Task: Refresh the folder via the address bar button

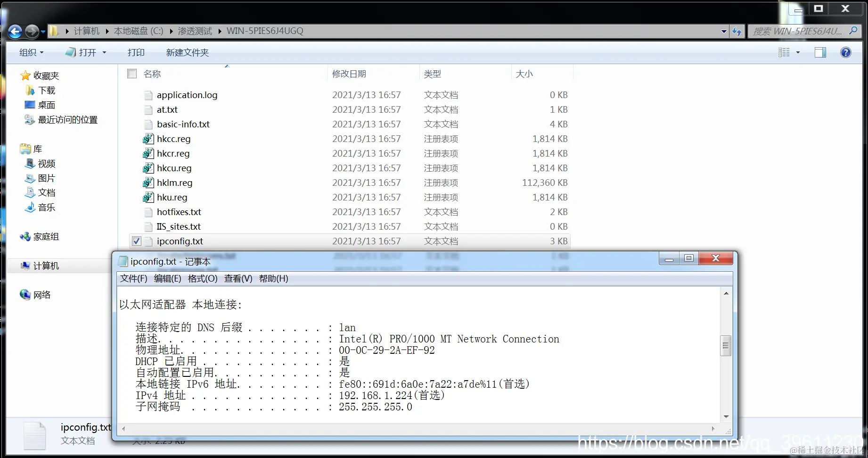Action: (x=737, y=32)
